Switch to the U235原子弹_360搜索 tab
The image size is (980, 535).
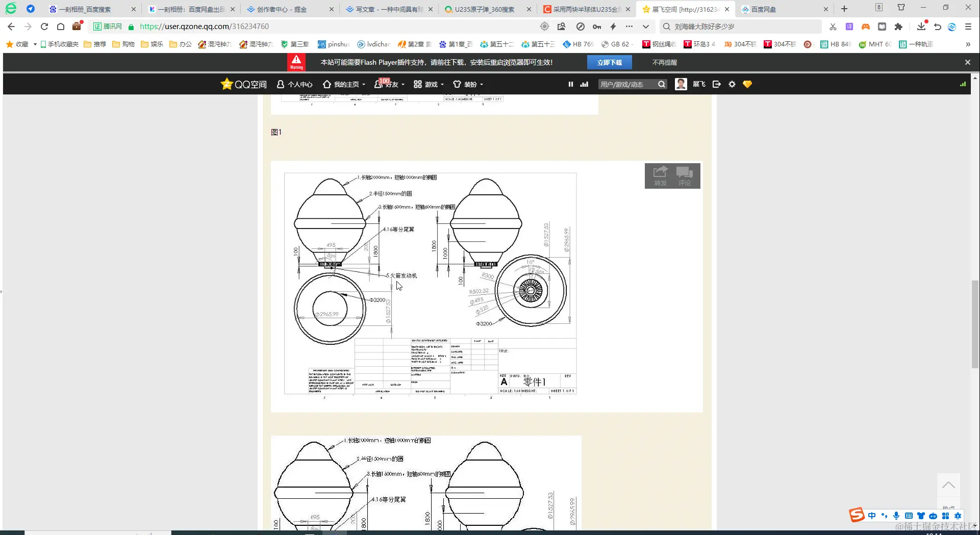point(487,9)
